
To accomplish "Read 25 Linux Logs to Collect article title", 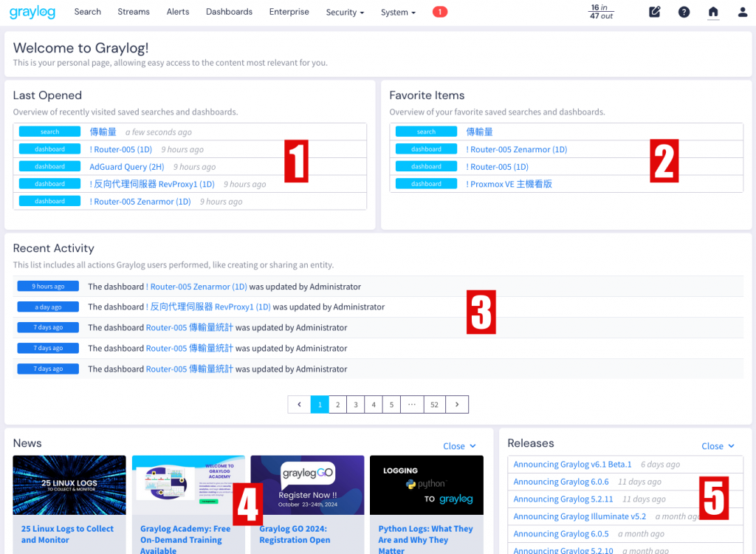I will 67,534.
